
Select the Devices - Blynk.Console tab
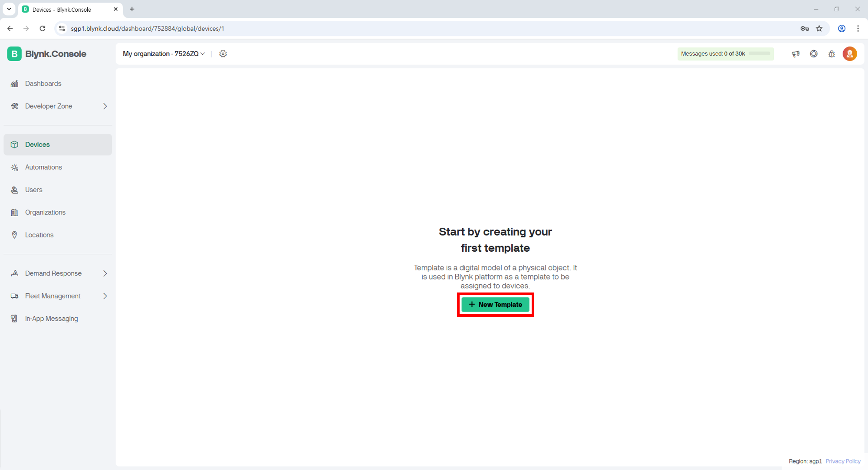point(70,10)
